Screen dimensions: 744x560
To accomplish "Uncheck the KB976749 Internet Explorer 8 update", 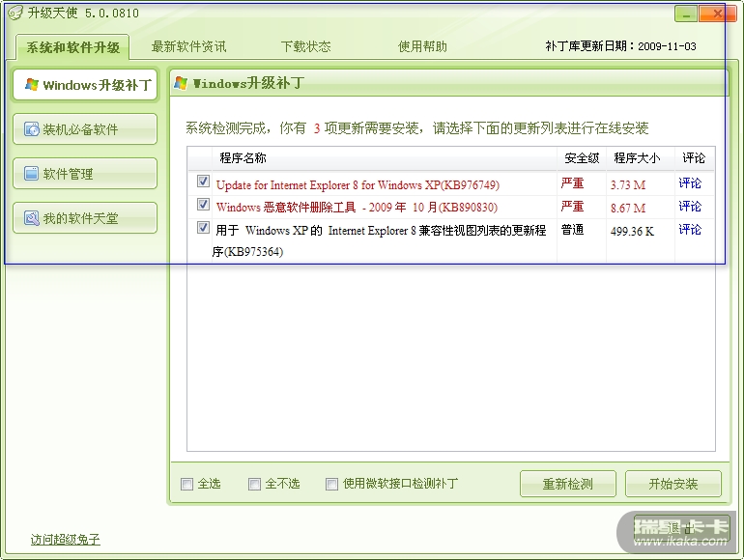I will (203, 182).
